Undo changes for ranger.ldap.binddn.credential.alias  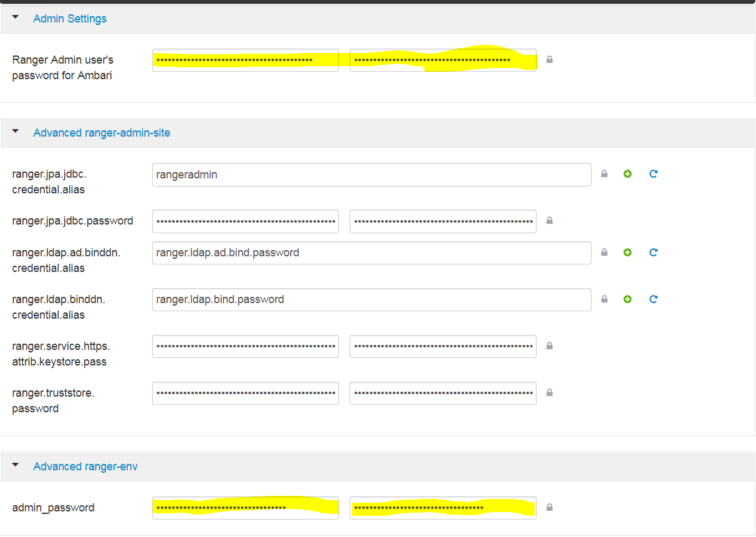tap(653, 299)
